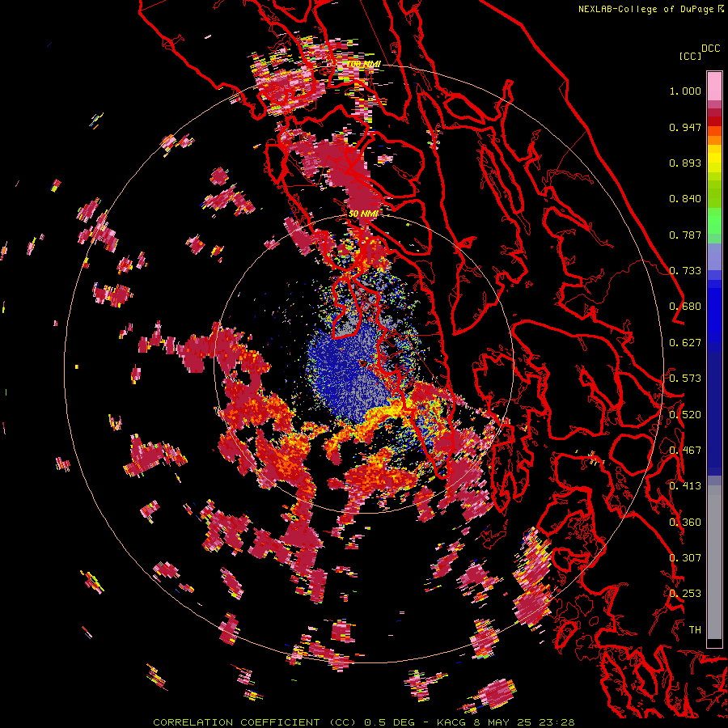Click the 0.947 legend value
The image size is (728, 728).
point(685,127)
